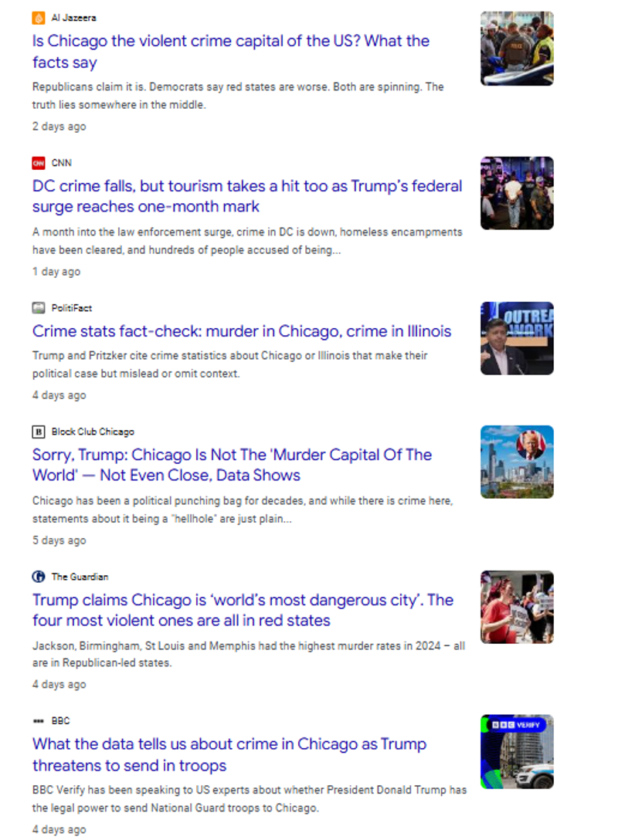
Task: Click the Chicago skyline thumbnail
Action: [x=517, y=462]
